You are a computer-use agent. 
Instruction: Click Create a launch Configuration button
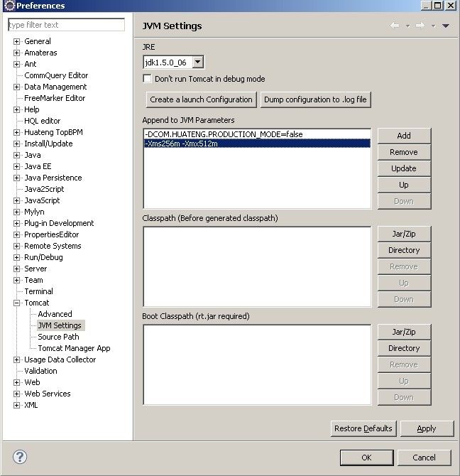click(x=201, y=99)
